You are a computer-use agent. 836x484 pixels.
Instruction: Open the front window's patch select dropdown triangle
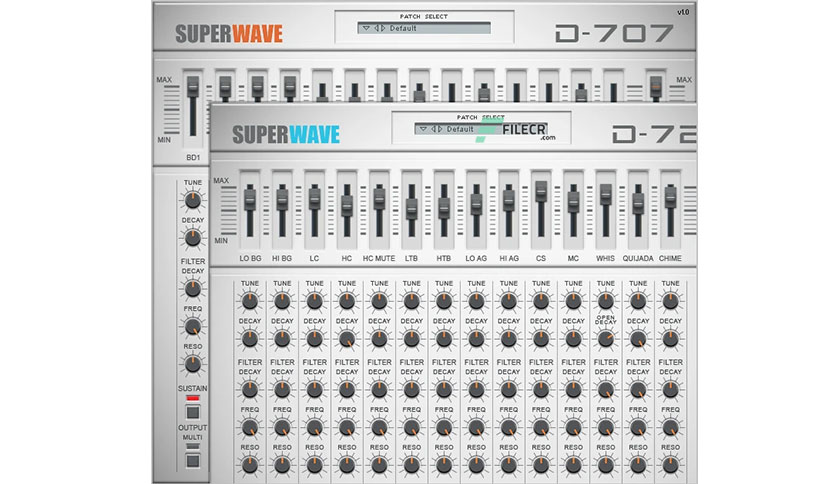coord(423,129)
